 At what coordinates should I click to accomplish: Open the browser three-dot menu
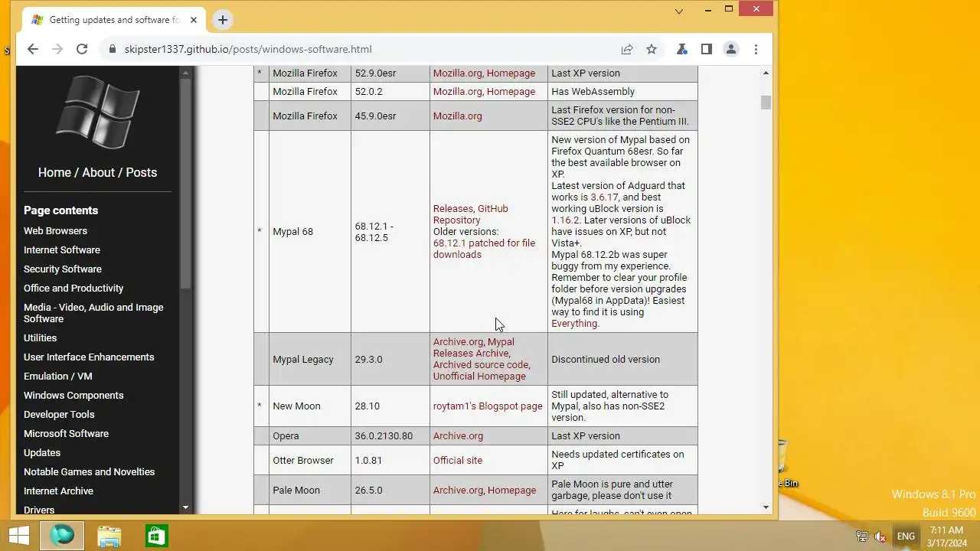(756, 49)
